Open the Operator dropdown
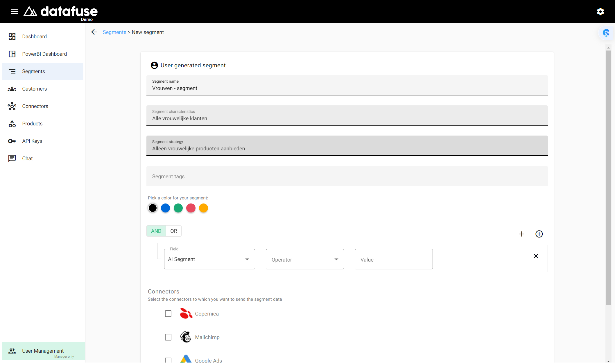Image resolution: width=615 pixels, height=364 pixels. point(305,259)
